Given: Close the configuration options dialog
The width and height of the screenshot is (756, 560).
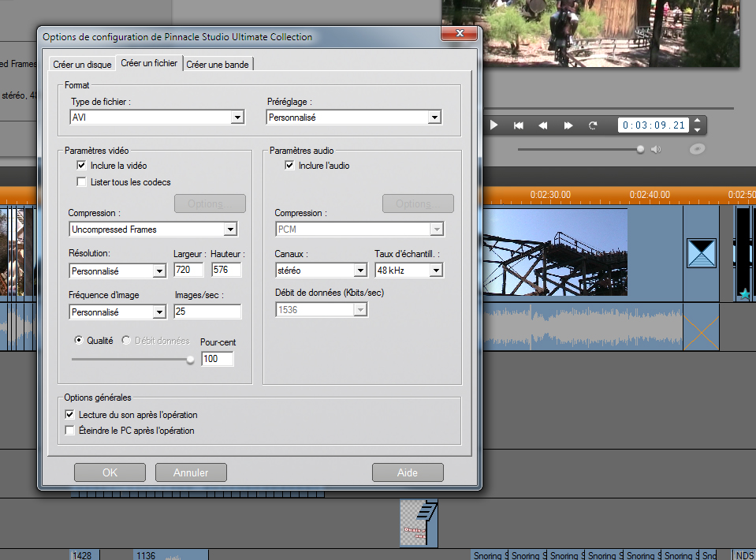Looking at the screenshot, I should pyautogui.click(x=460, y=33).
